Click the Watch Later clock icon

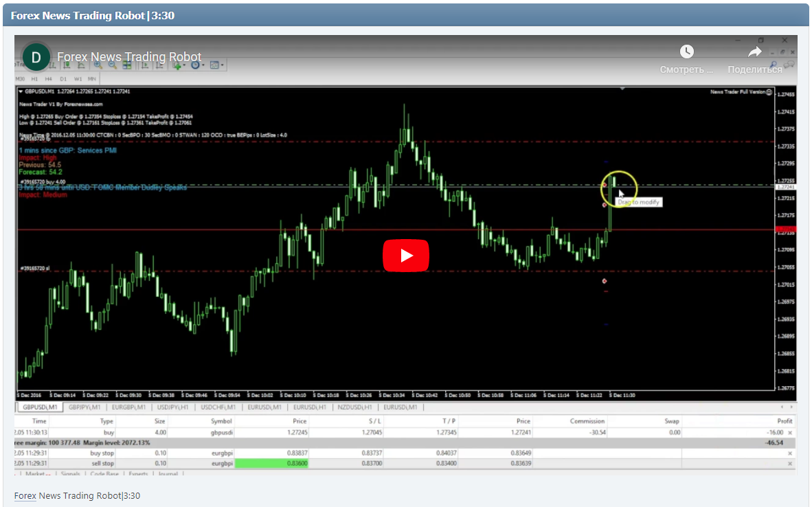point(686,51)
